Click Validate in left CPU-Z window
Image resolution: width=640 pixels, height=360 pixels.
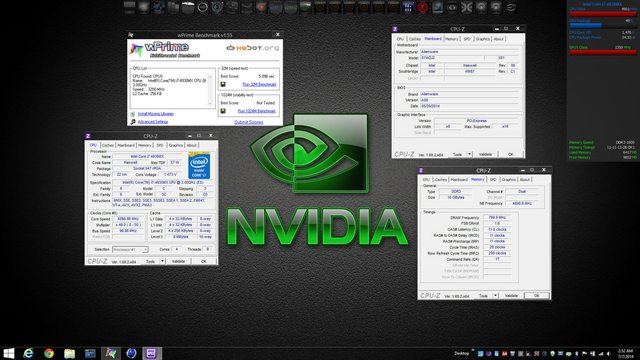pyautogui.click(x=178, y=261)
